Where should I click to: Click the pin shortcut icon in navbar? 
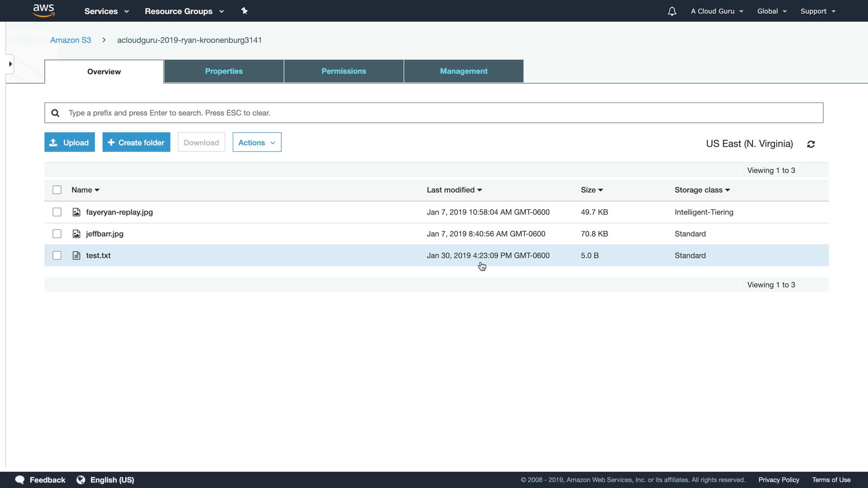click(245, 11)
